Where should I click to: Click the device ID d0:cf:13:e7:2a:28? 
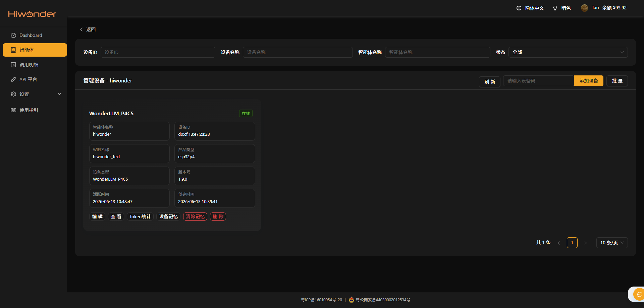pos(194,134)
